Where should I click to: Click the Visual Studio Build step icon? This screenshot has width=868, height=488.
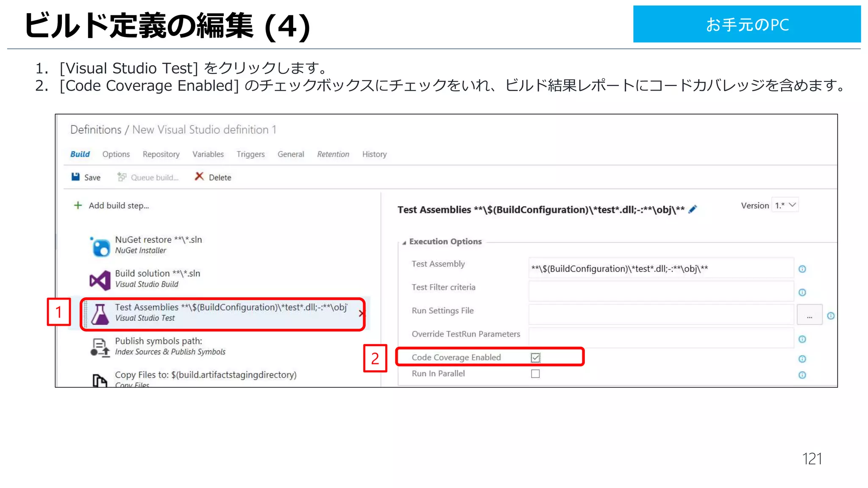point(100,280)
